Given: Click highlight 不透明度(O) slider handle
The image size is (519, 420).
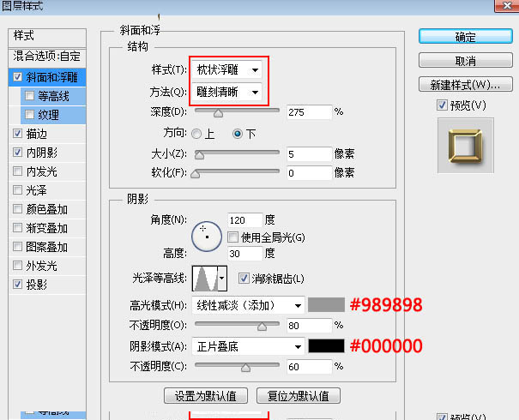Looking at the screenshot, I should click(262, 327).
